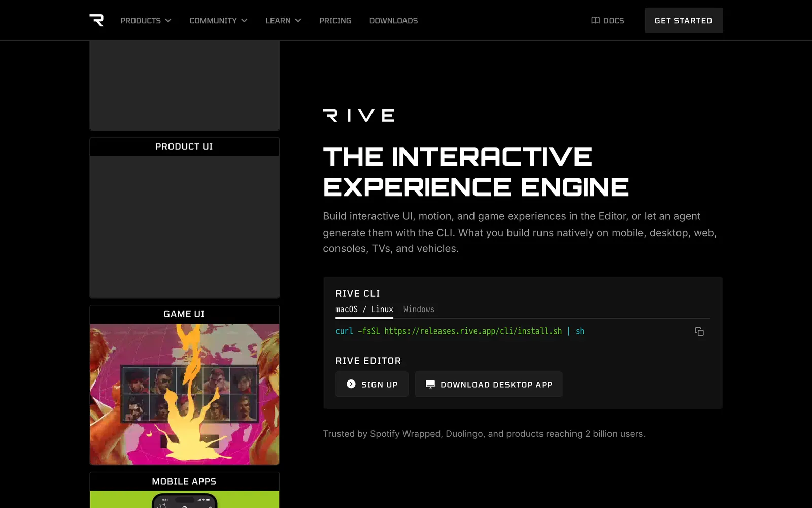Click the Product UI card header
The image size is (812, 508).
point(184,147)
